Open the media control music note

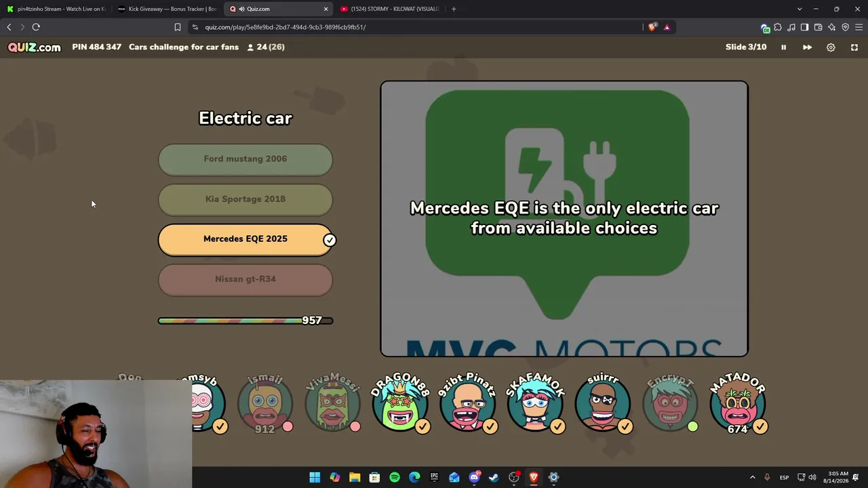(x=791, y=27)
